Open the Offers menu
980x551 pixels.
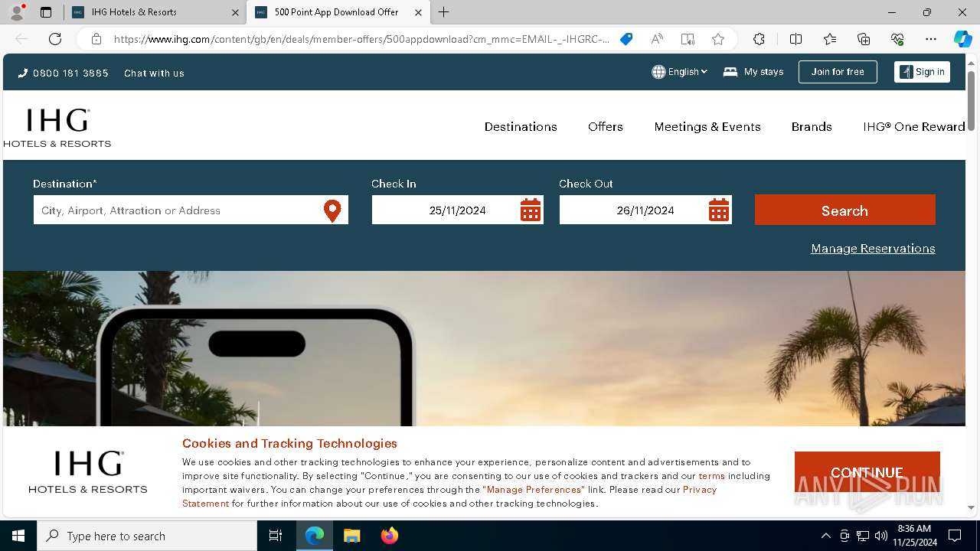[606, 127]
